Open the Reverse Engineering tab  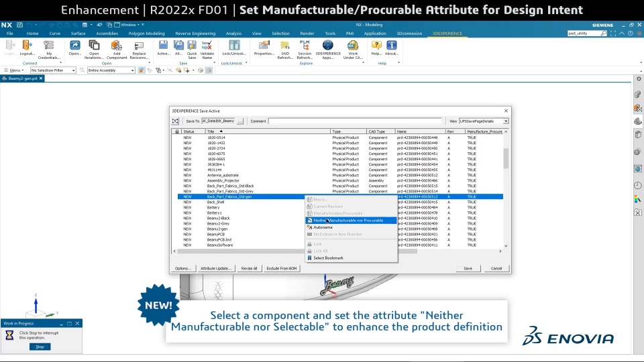pos(195,34)
